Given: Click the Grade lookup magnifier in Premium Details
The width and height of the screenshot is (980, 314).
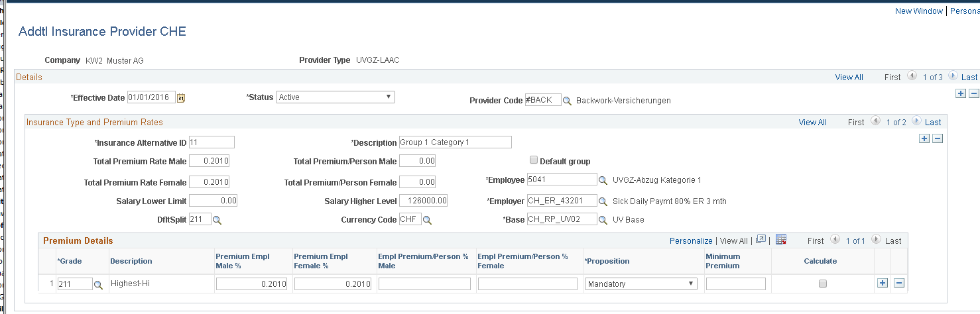Looking at the screenshot, I should (x=98, y=284).
